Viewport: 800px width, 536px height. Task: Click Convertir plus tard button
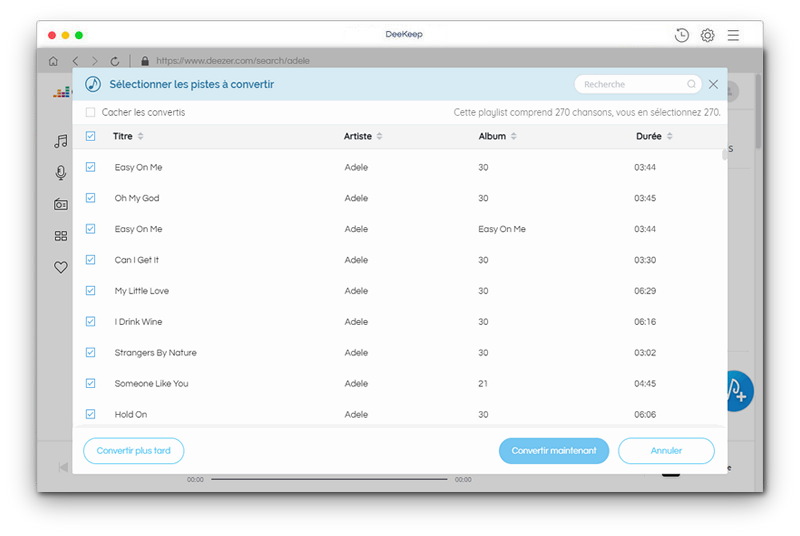[134, 451]
